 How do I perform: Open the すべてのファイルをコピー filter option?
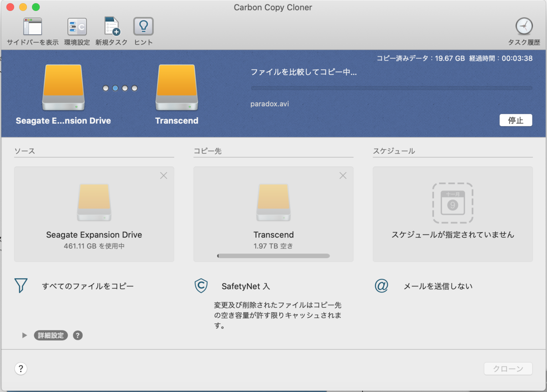click(x=88, y=286)
